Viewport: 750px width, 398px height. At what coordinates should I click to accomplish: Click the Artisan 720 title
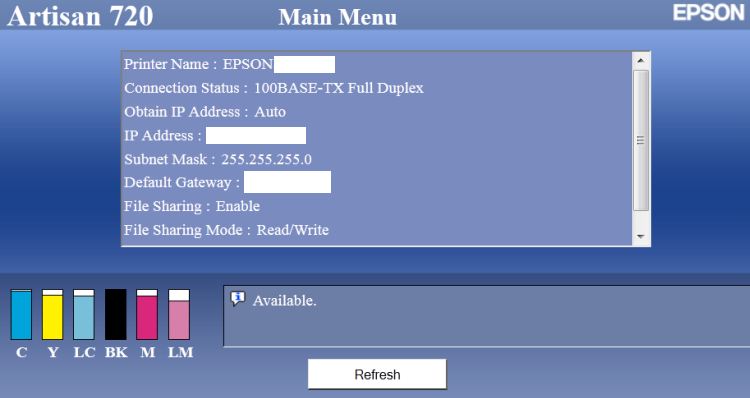(80, 15)
